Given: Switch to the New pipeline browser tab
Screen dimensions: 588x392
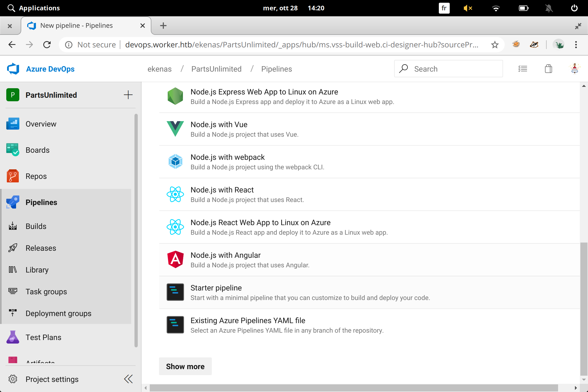Looking at the screenshot, I should point(76,25).
